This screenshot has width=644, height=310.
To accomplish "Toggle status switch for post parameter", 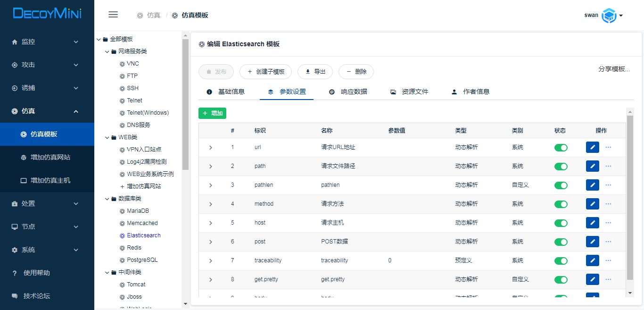I will click(x=561, y=242).
